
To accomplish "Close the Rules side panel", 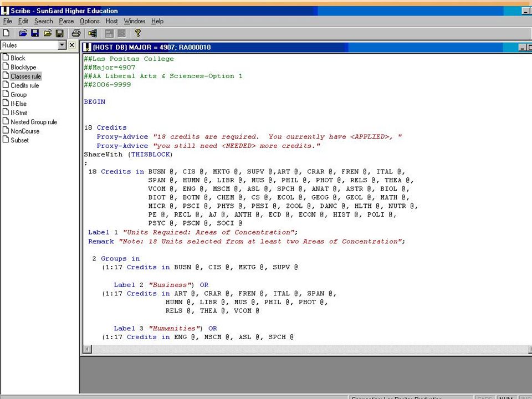I will point(71,45).
